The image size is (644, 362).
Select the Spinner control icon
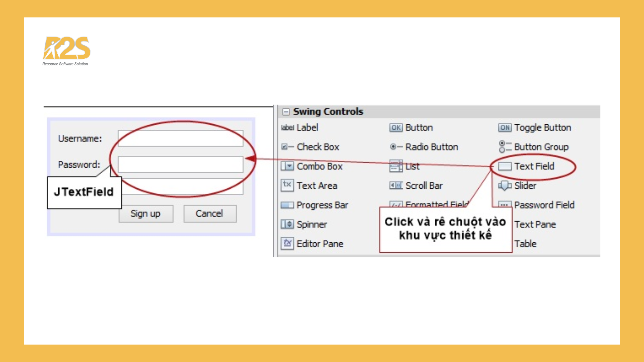(287, 224)
